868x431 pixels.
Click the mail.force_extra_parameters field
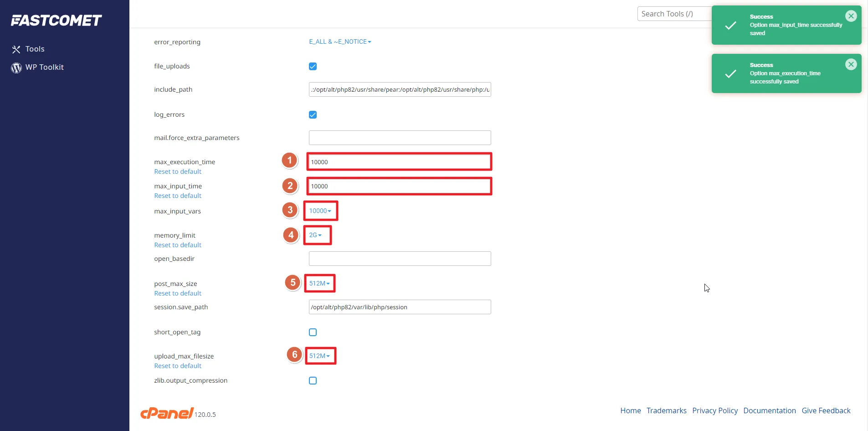pyautogui.click(x=400, y=138)
